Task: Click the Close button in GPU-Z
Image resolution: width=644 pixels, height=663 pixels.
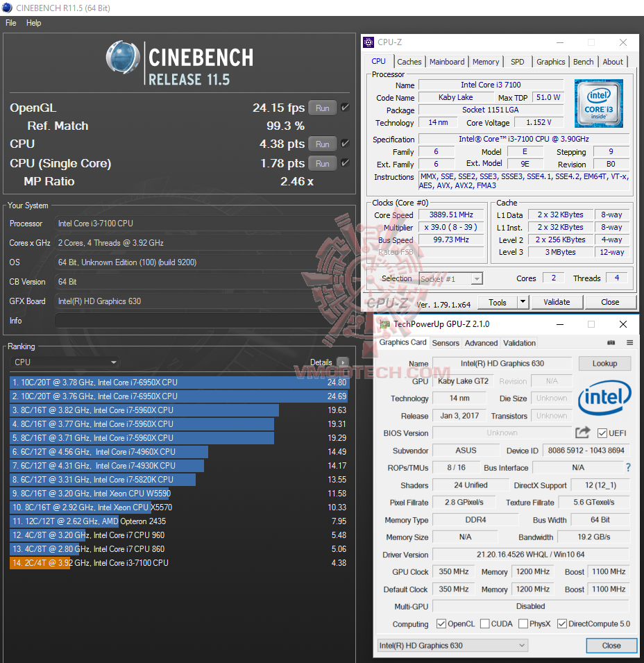Action: [611, 645]
